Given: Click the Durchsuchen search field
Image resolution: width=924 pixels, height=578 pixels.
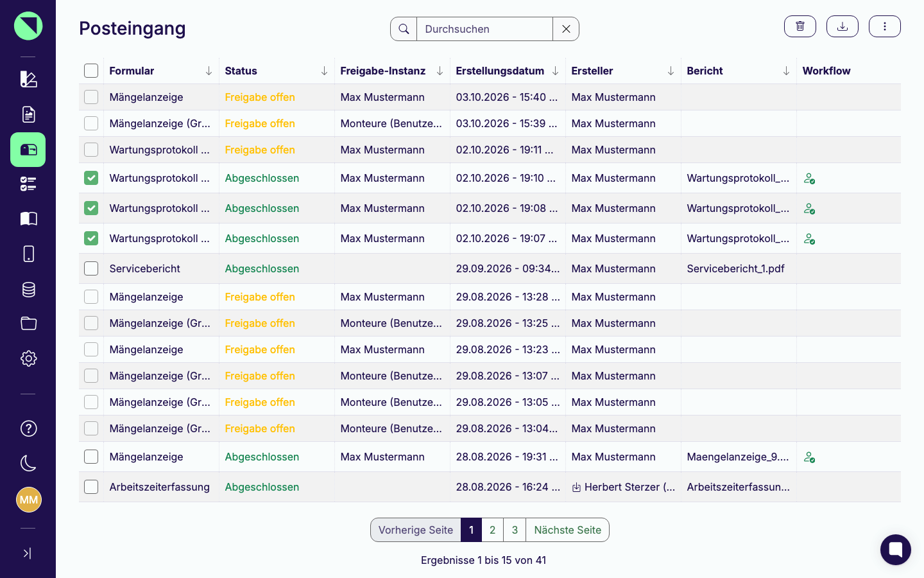Looking at the screenshot, I should 484,29.
